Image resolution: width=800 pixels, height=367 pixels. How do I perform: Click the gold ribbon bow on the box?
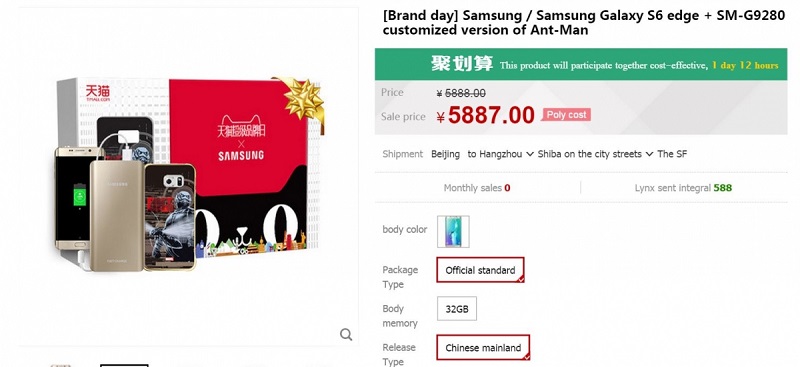click(x=303, y=99)
